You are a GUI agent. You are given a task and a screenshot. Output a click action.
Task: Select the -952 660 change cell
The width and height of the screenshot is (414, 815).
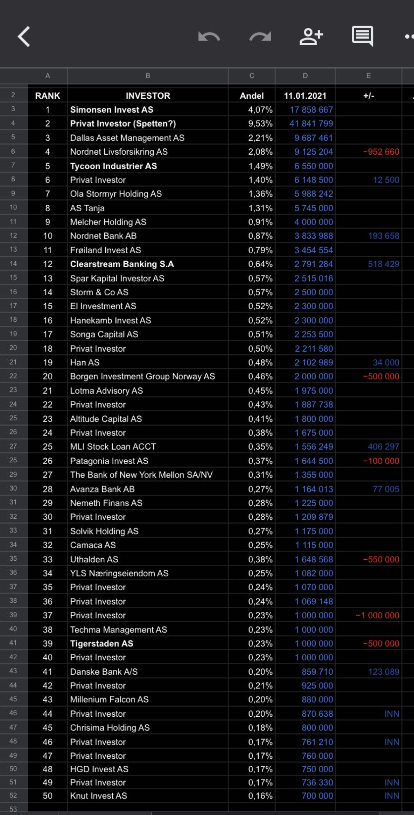(369, 152)
